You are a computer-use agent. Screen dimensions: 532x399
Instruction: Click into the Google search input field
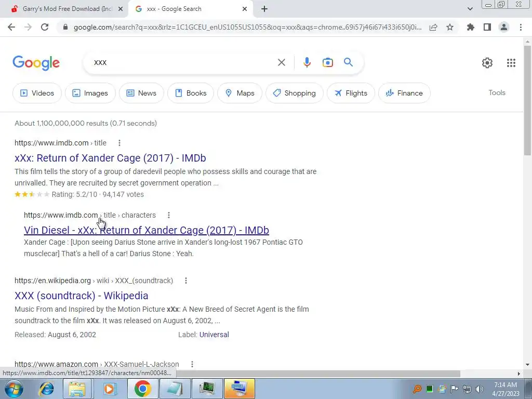pyautogui.click(x=183, y=62)
